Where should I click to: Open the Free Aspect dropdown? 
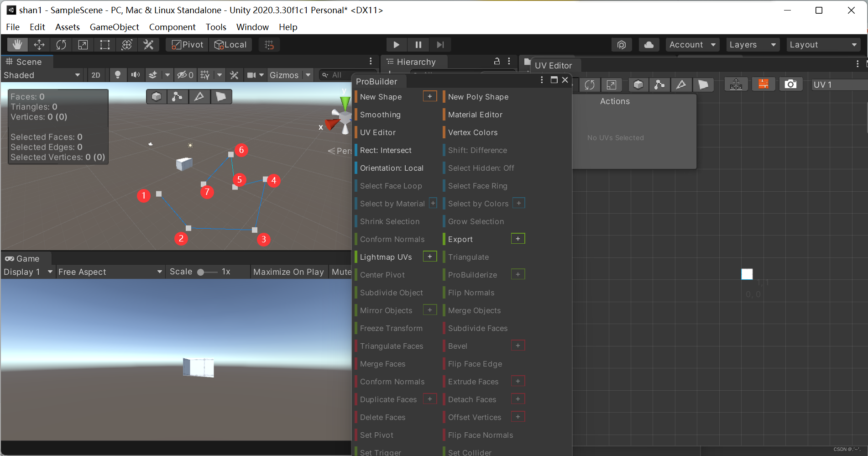tap(110, 272)
